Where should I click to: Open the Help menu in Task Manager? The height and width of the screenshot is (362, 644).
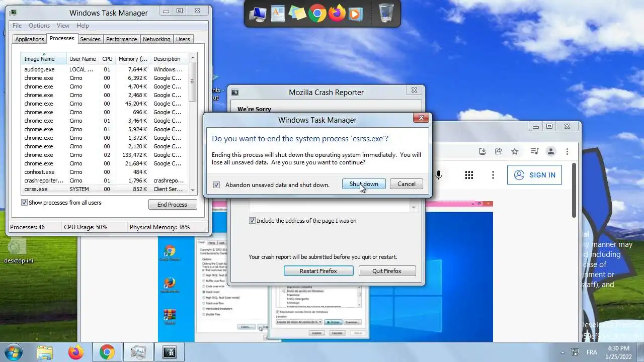coord(83,26)
